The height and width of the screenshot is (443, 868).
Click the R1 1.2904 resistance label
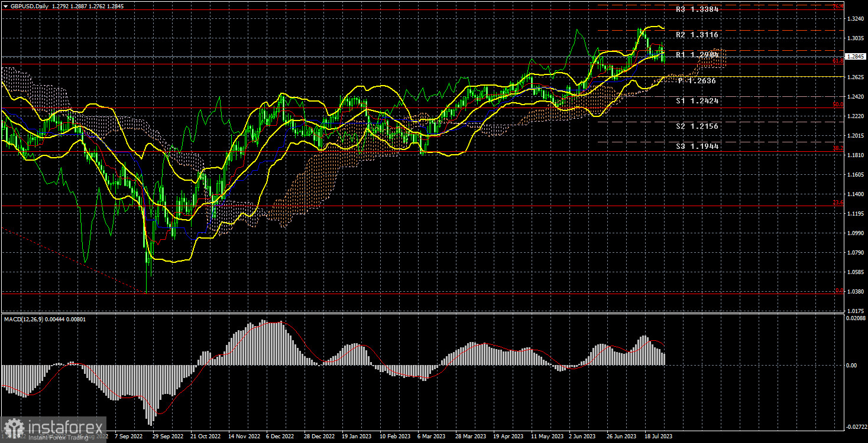[698, 55]
